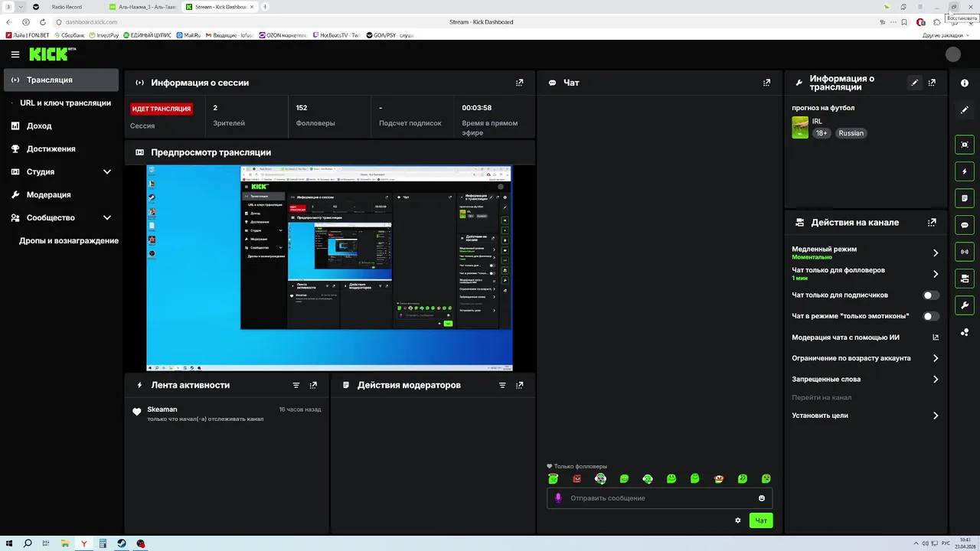
Task: Toggle Чат в режиме только эмотиконы switch
Action: [x=931, y=316]
